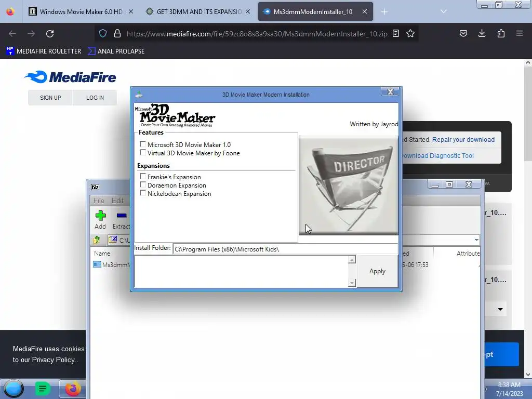Viewport: 532px width, 399px height.
Task: Click installer log scroll up arrow
Action: [352, 260]
